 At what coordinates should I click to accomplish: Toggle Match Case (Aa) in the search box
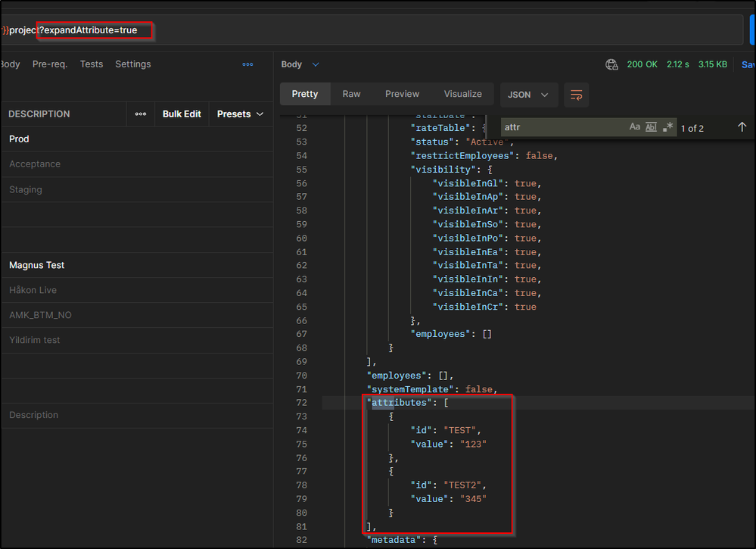click(635, 127)
